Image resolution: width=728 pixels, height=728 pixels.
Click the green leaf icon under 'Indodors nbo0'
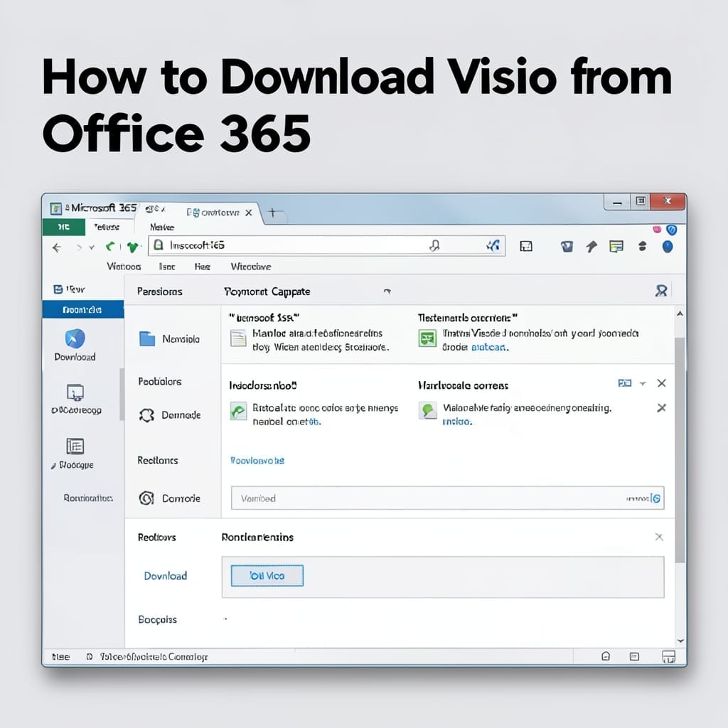239,412
